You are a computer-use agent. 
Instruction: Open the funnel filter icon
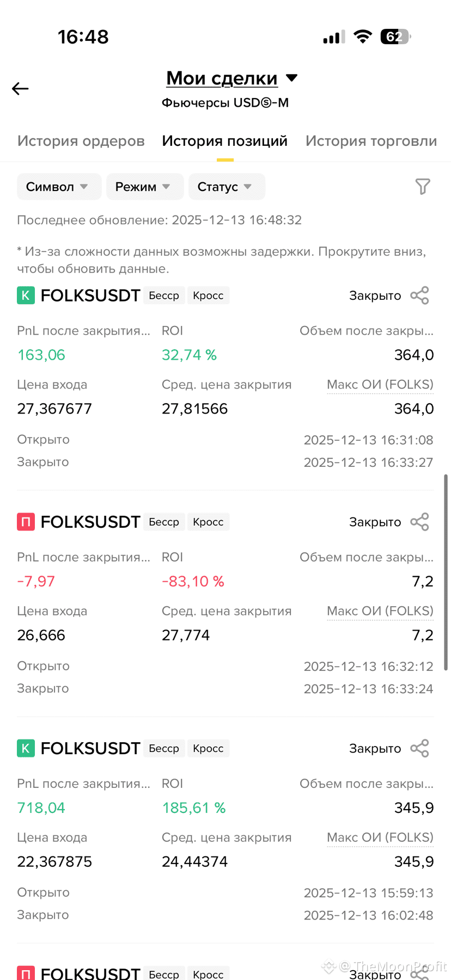[423, 187]
